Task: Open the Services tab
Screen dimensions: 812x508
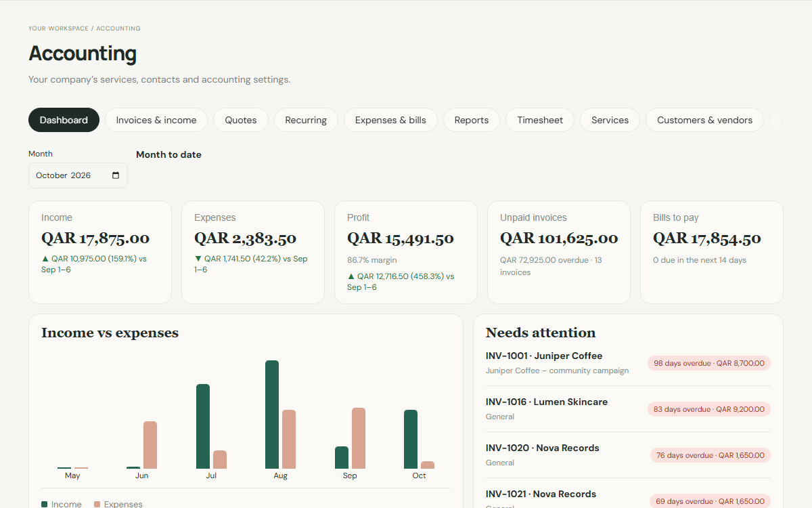Action: click(x=610, y=120)
